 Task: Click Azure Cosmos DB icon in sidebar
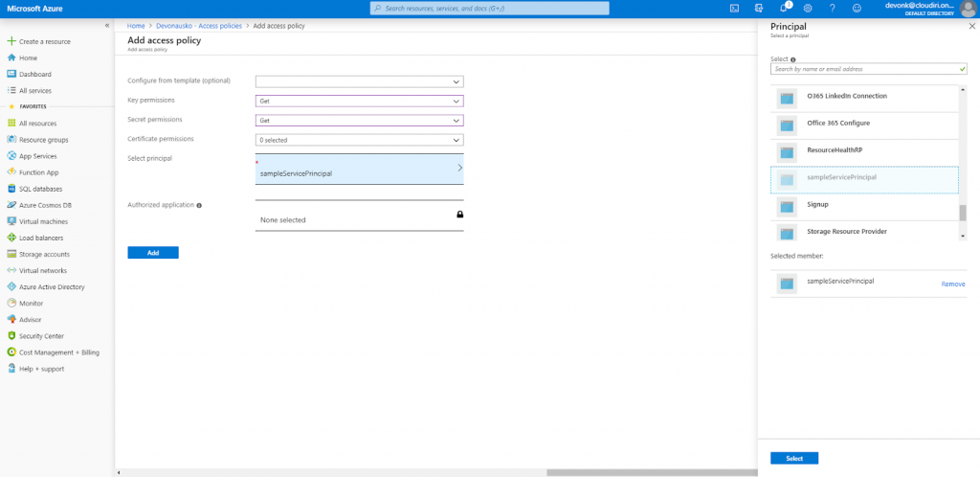point(11,205)
